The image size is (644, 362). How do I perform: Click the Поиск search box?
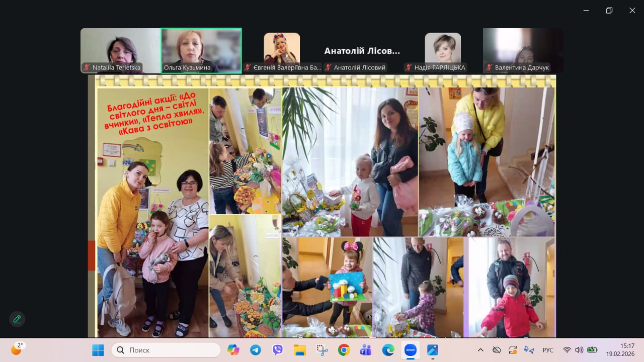[166, 350]
